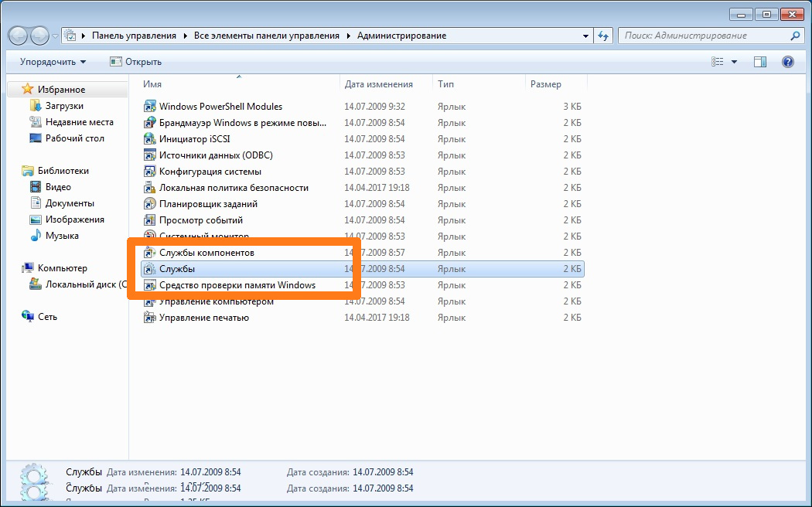The width and height of the screenshot is (812, 507).
Task: Toggle the preview pane icon
Action: (759, 62)
